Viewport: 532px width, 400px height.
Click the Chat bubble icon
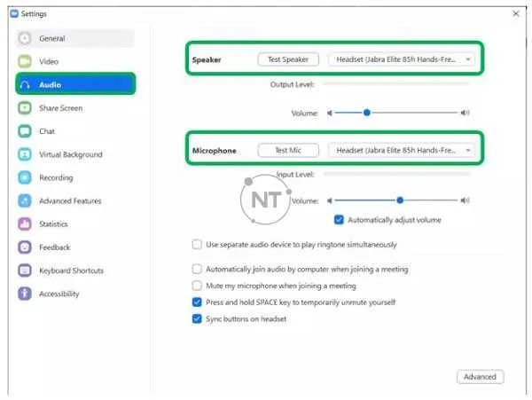point(25,131)
